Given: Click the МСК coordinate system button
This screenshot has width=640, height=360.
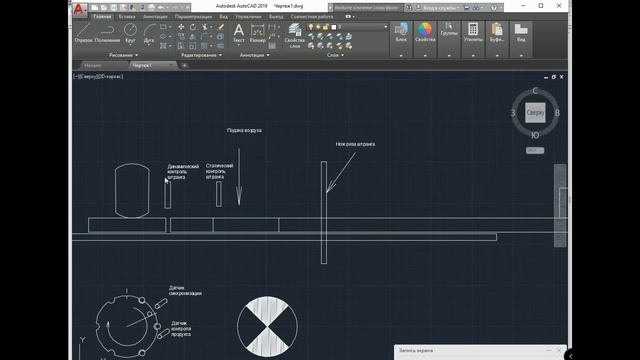Looking at the screenshot, I should (x=535, y=150).
